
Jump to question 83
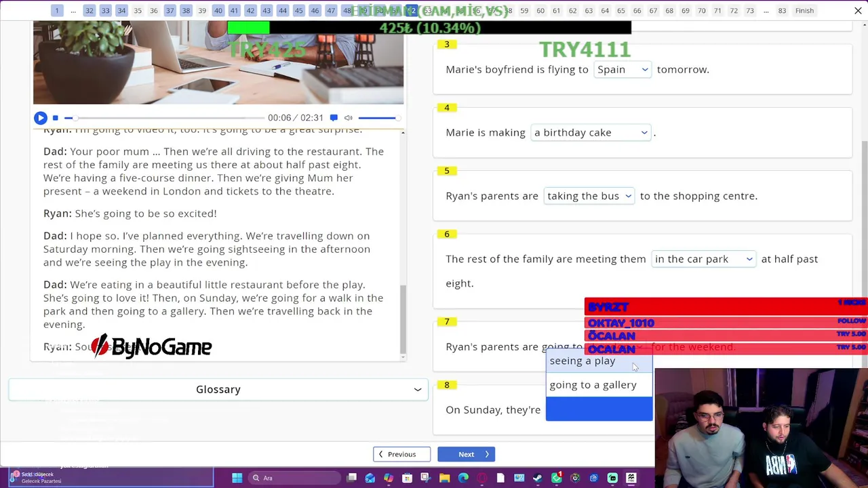point(783,11)
